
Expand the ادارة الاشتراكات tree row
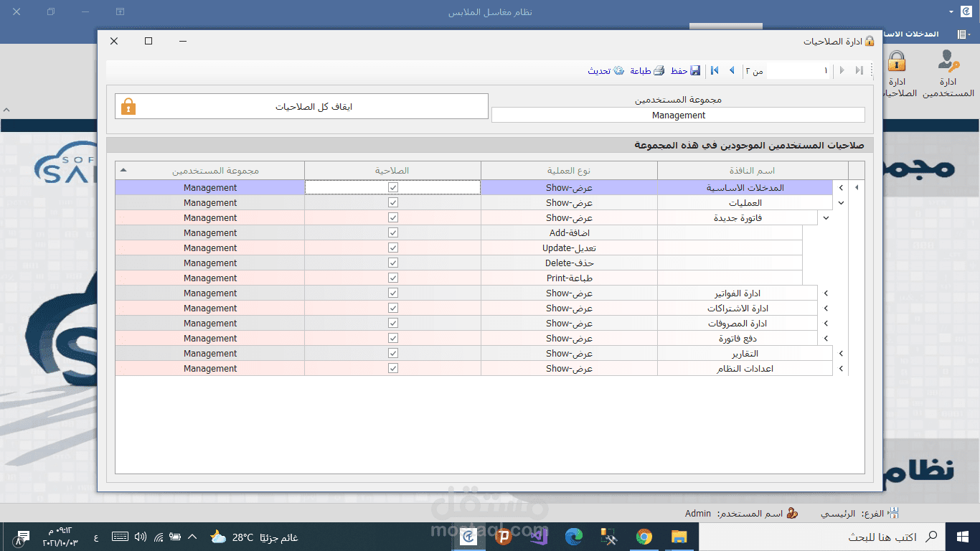click(825, 308)
